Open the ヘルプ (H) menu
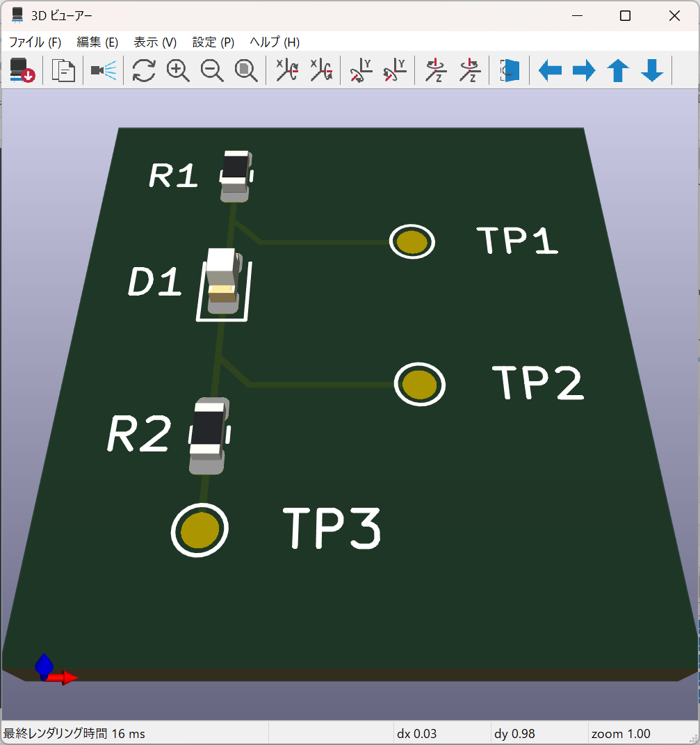The height and width of the screenshot is (745, 700). 275,42
